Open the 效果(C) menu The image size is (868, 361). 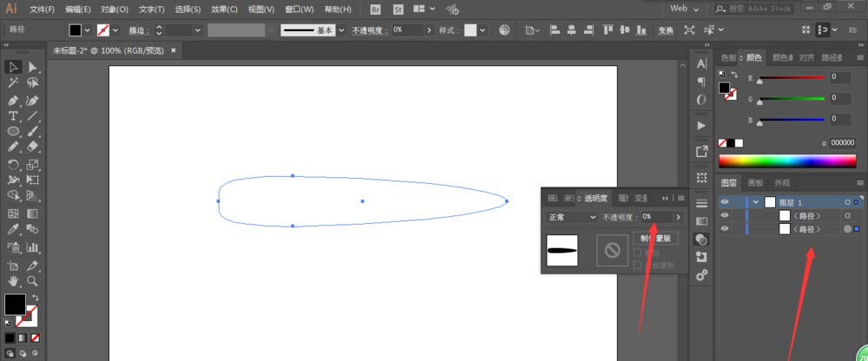(x=224, y=10)
